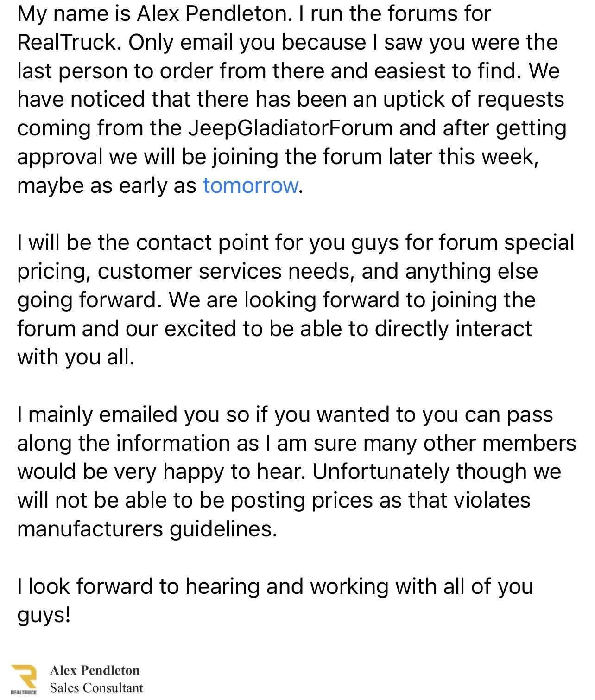
Task: Select the bold Alex Pendleton signature name
Action: pos(95,670)
